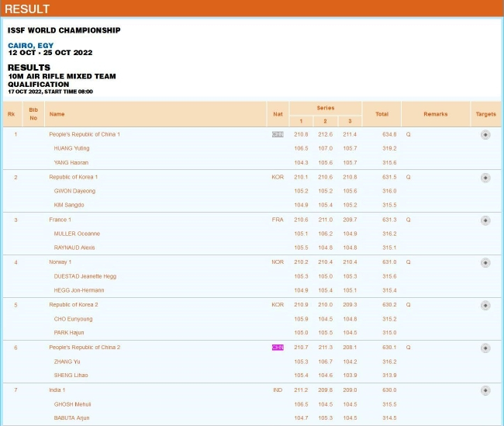Select athlete KIM Sangdo

coord(69,205)
